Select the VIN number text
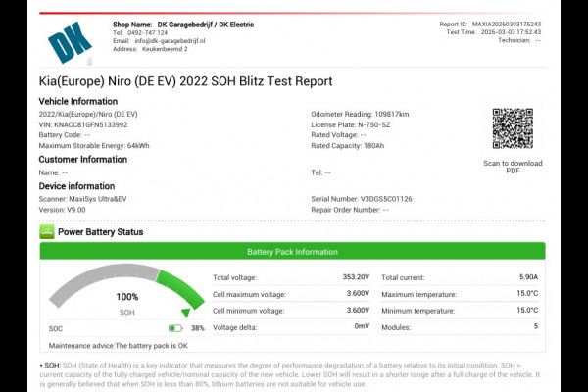The height and width of the screenshot is (392, 588). [83, 123]
